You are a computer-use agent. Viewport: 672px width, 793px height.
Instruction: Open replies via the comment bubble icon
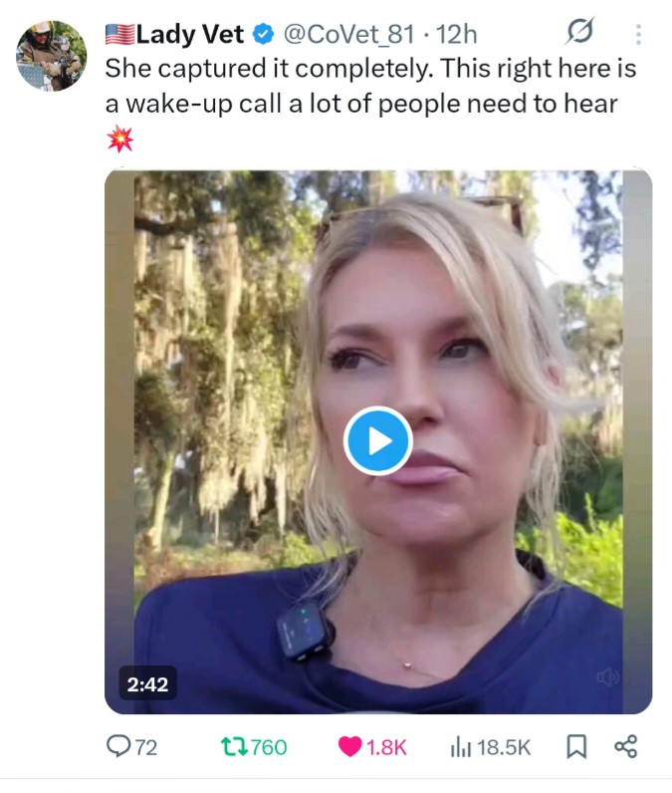pyautogui.click(x=118, y=746)
